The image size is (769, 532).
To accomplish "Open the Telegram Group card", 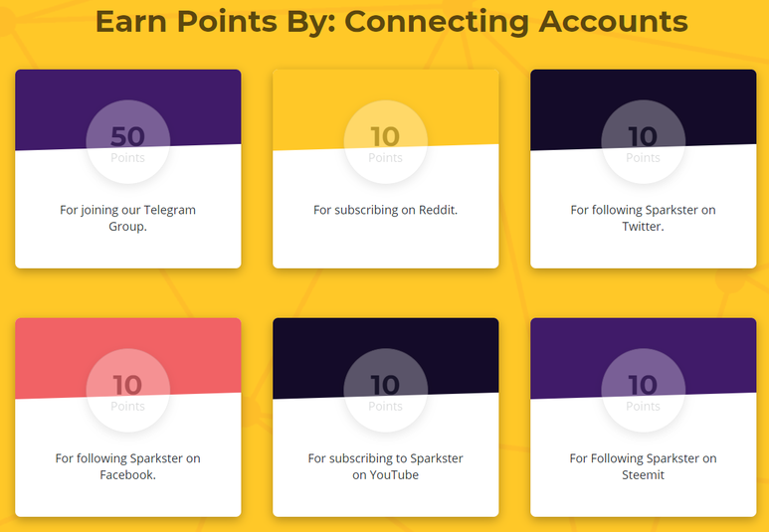I will click(128, 169).
